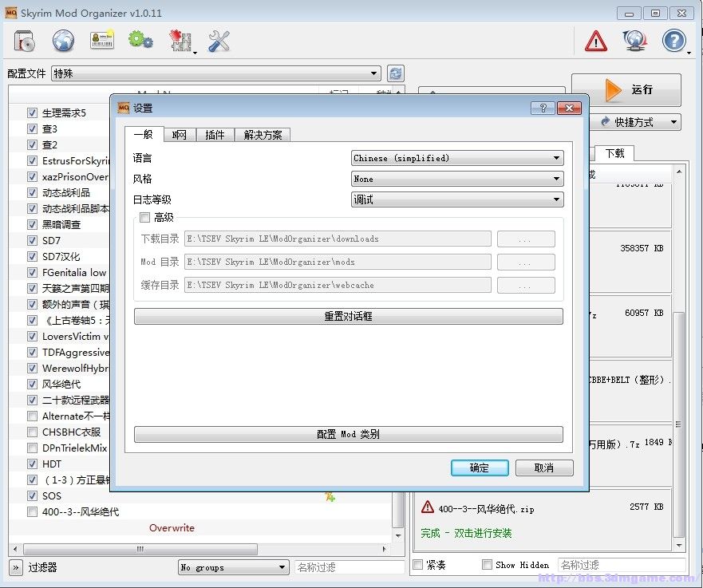Open the wrench and screwdriver settings icon

tap(219, 41)
